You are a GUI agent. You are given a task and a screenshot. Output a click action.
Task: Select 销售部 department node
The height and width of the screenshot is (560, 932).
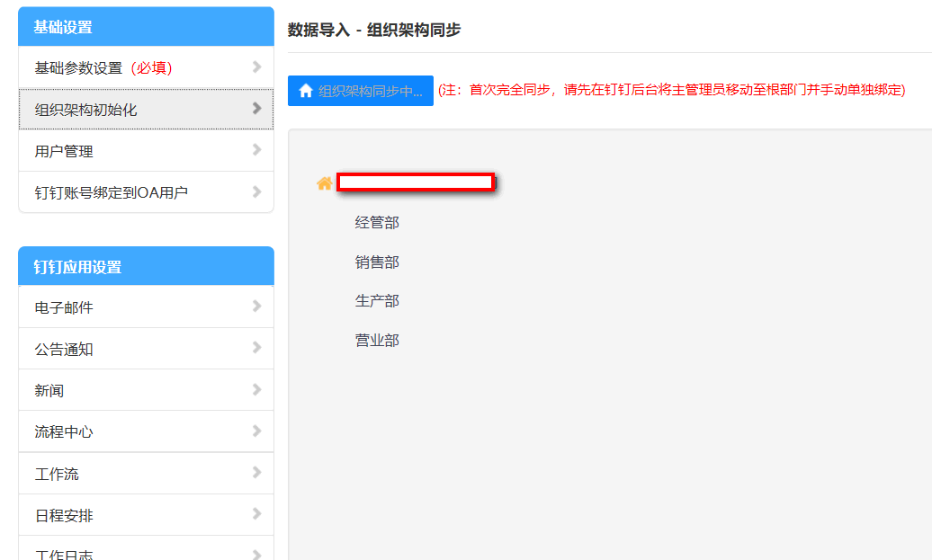tap(377, 262)
